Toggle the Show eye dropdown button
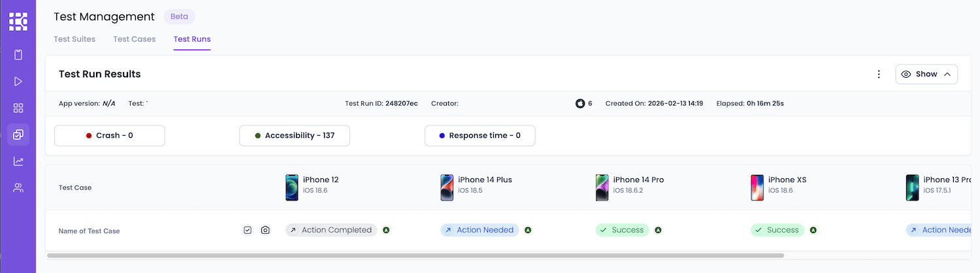The image size is (980, 273). (x=926, y=74)
